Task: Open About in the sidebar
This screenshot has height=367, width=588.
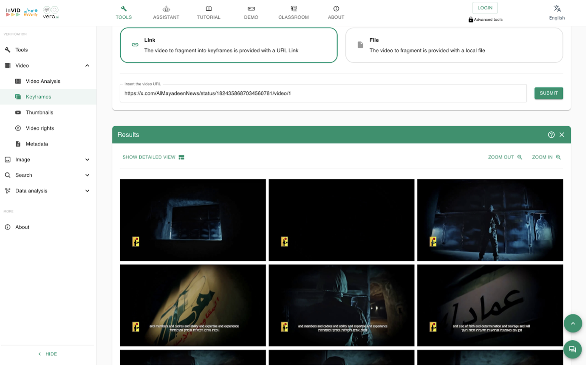Action: [x=48, y=227]
